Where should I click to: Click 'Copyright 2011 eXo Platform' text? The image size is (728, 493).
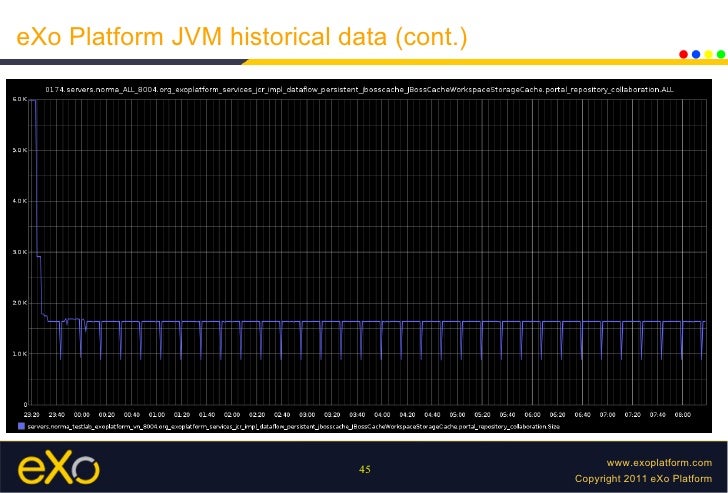[x=643, y=478]
